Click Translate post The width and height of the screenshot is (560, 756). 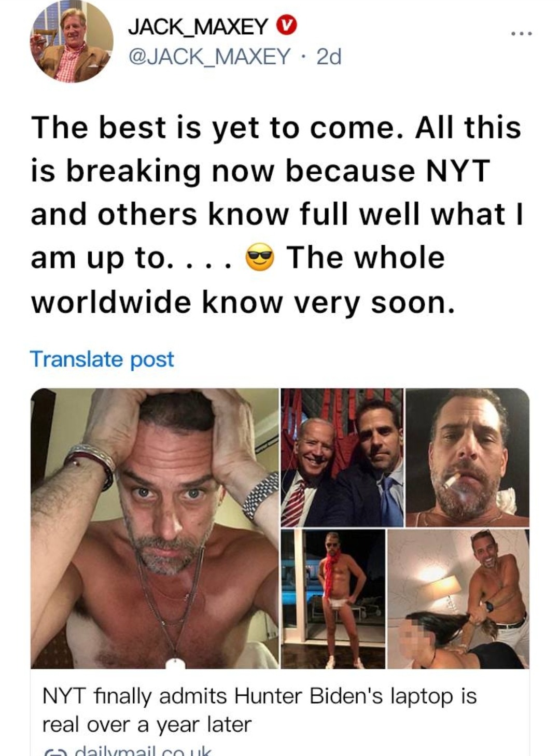(102, 359)
